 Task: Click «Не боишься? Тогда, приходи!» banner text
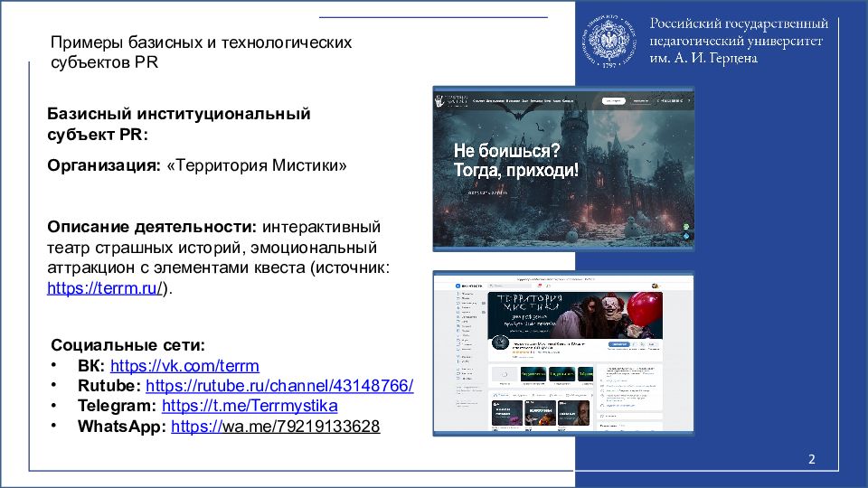[x=516, y=161]
